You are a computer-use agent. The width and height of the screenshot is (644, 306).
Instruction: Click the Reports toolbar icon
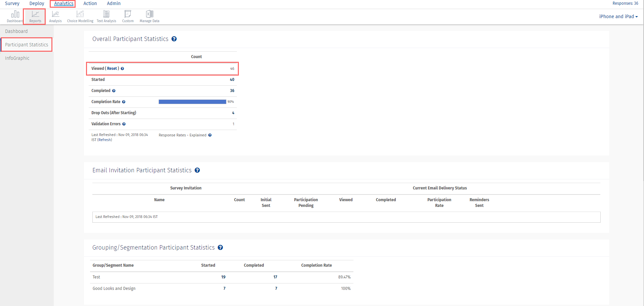pyautogui.click(x=35, y=16)
